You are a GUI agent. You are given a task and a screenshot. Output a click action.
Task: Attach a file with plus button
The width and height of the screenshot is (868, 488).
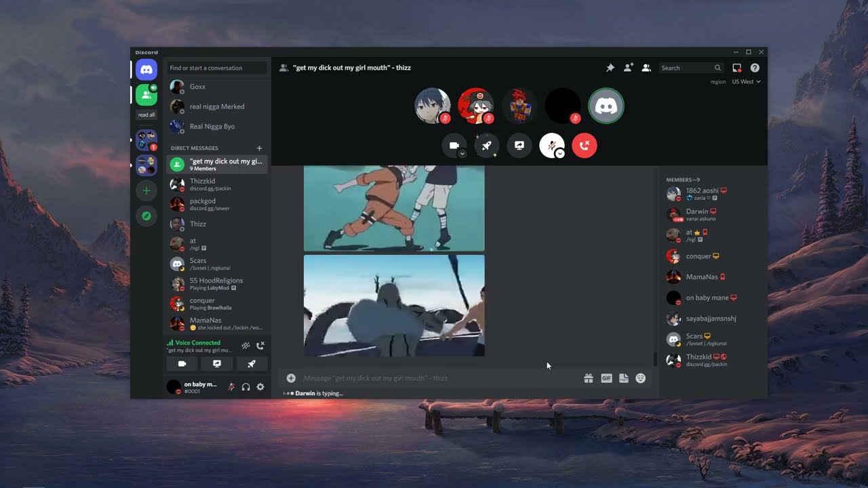pyautogui.click(x=291, y=378)
